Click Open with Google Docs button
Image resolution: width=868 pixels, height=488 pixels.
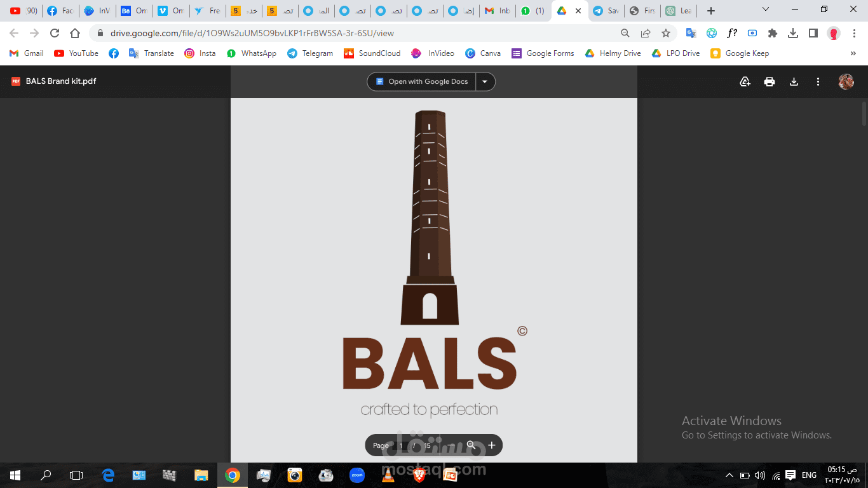tap(422, 81)
